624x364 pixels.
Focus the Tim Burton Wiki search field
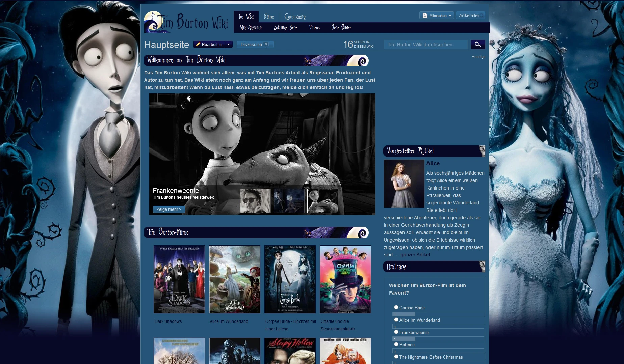pyautogui.click(x=426, y=45)
